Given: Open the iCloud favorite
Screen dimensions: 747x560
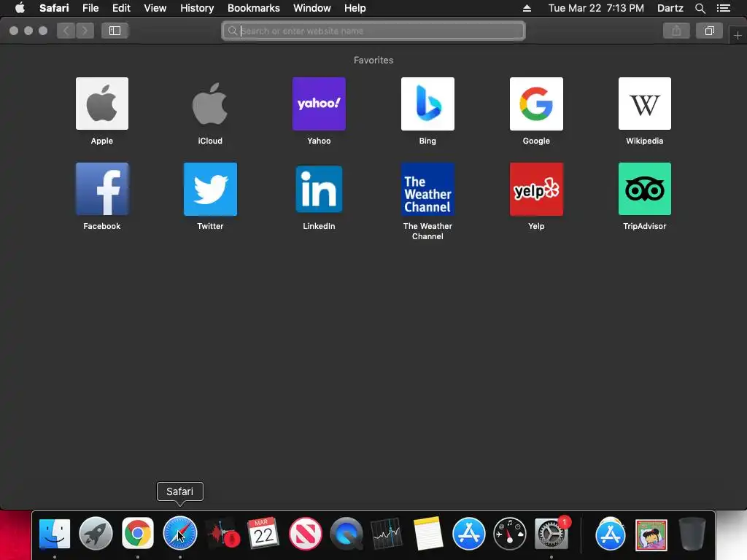Looking at the screenshot, I should point(210,104).
